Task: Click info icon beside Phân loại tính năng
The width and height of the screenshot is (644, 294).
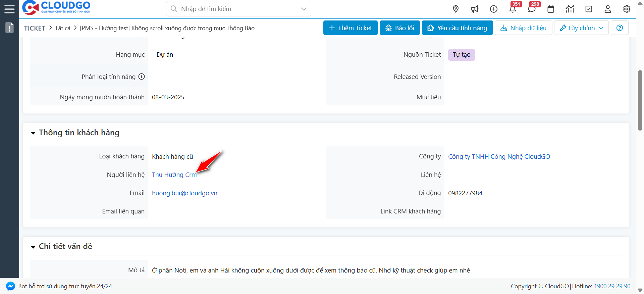Action: [x=142, y=77]
